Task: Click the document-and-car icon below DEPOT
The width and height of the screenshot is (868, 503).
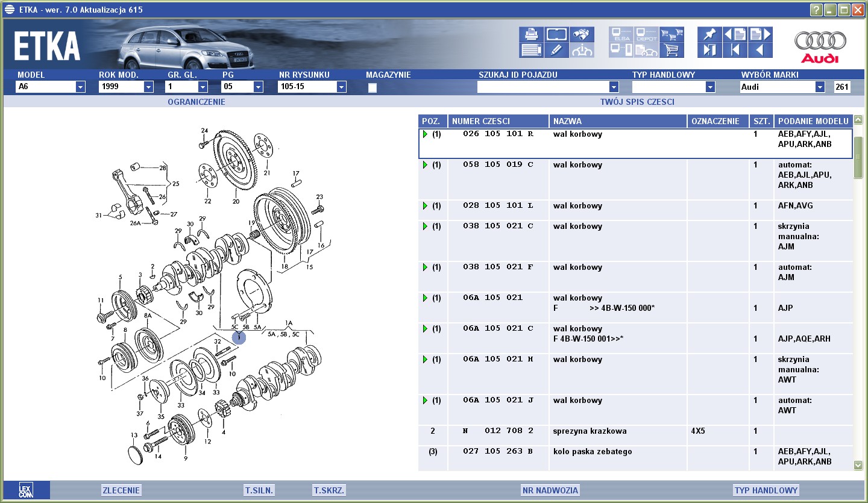Action: [646, 50]
